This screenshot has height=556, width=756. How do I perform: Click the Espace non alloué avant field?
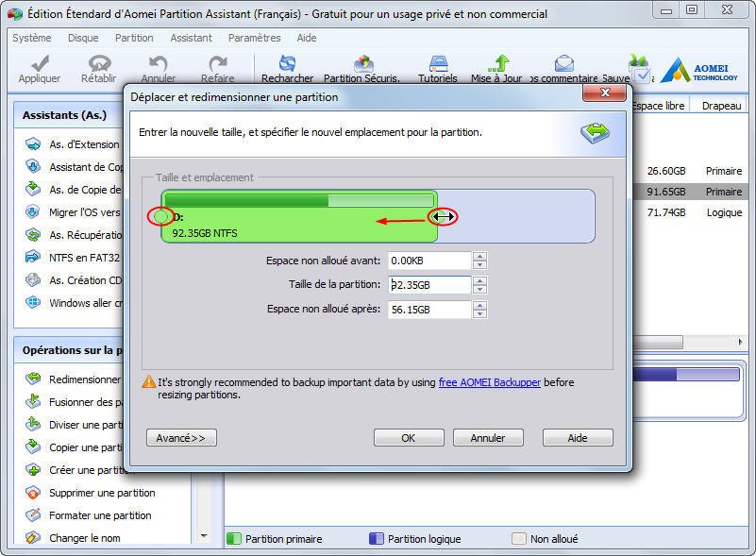coord(429,261)
